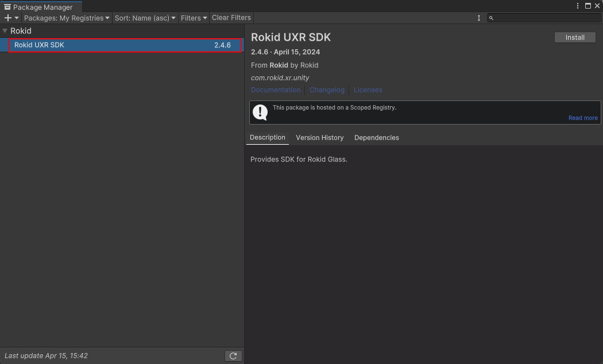Open toolbar three-dot menu beside search
Image resolution: width=603 pixels, height=364 pixels.
(x=479, y=18)
